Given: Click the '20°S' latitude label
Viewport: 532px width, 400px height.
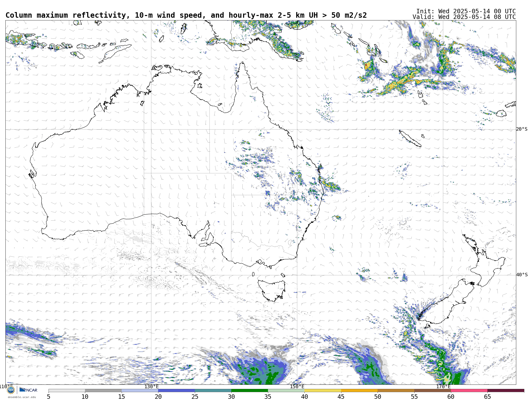Looking at the screenshot, I should [x=522, y=129].
